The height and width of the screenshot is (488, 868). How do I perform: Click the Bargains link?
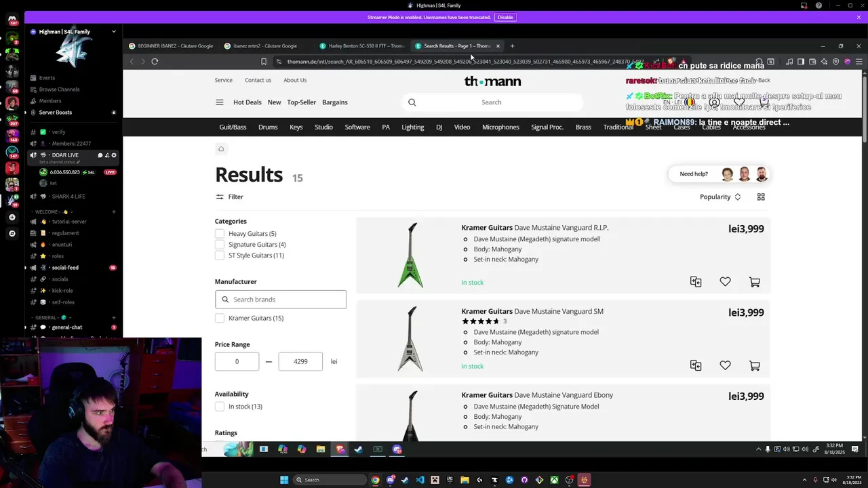tap(335, 102)
